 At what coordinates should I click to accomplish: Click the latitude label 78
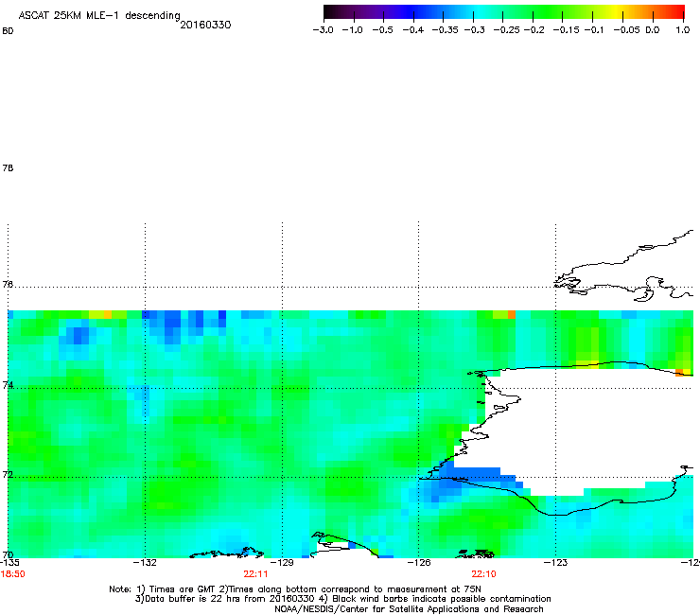pos(8,167)
